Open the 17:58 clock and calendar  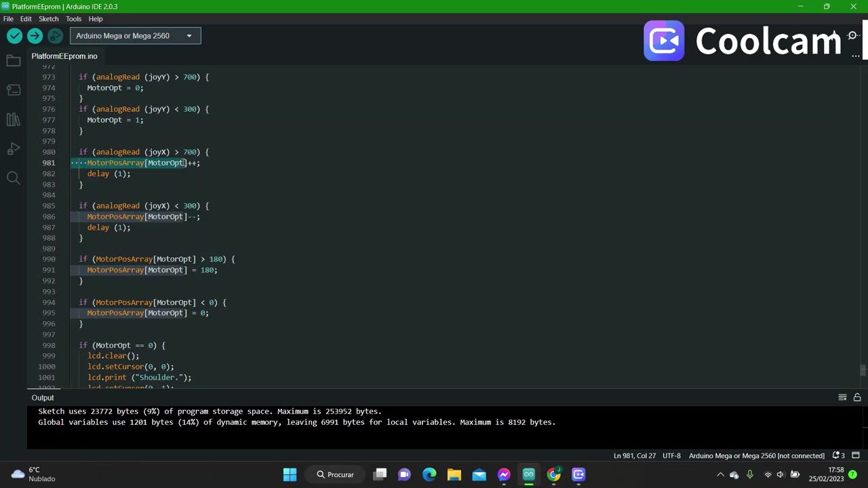tap(827, 474)
